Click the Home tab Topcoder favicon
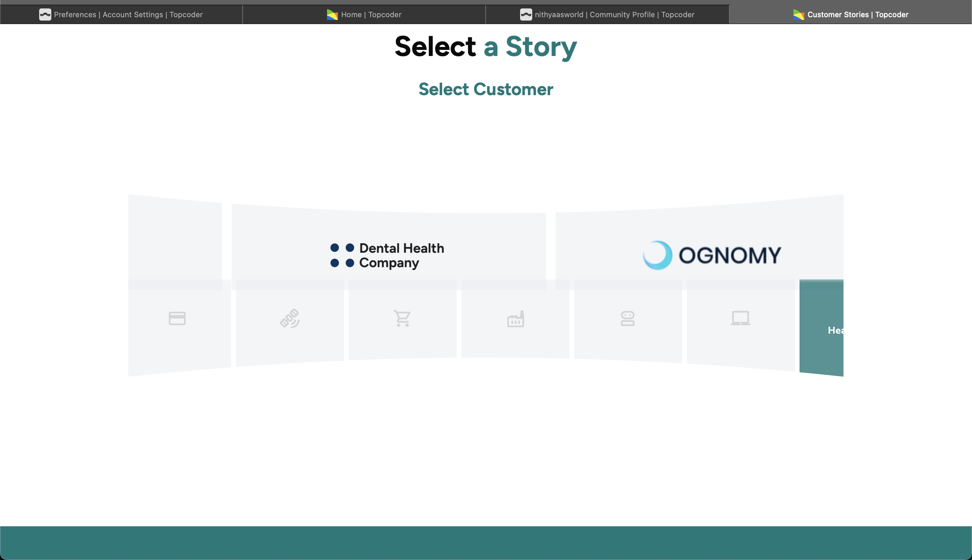Screen dimensions: 972x560 pyautogui.click(x=332, y=15)
